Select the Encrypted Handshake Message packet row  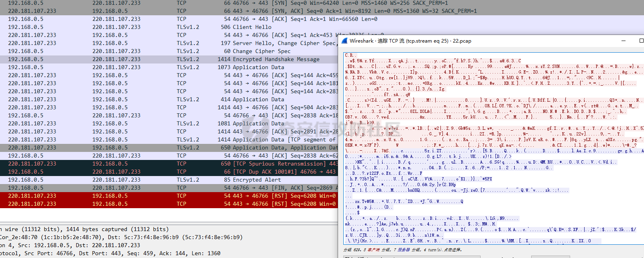pyautogui.click(x=169, y=59)
